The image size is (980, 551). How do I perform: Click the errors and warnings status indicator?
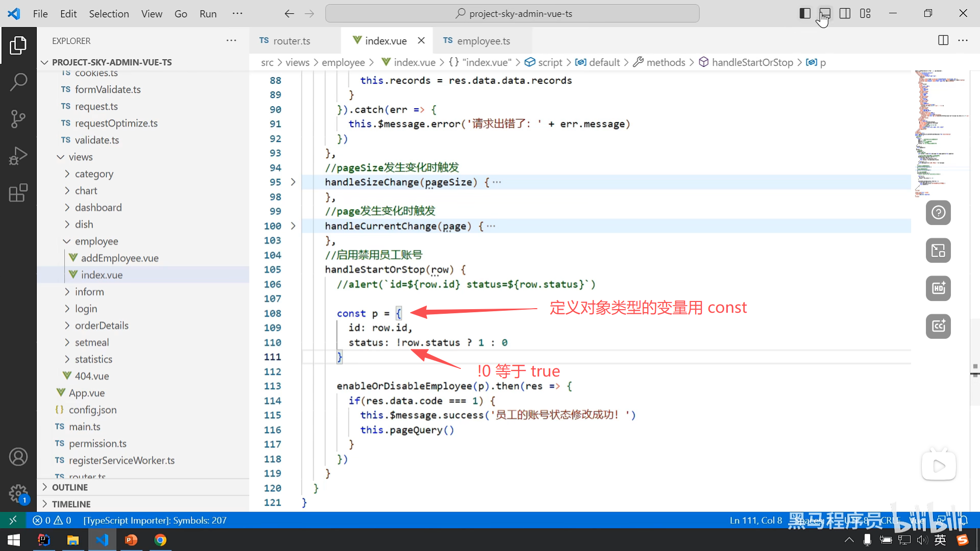tap(52, 520)
